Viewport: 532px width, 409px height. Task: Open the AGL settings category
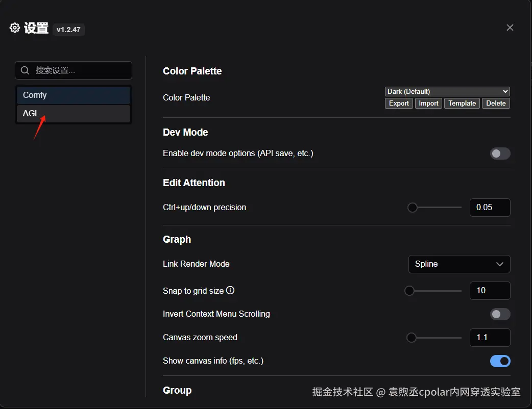coord(74,114)
